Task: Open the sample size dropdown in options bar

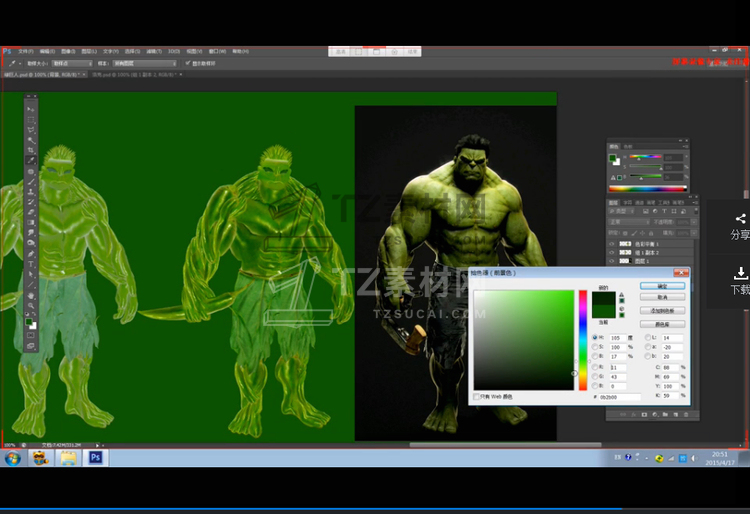Action: (73, 62)
